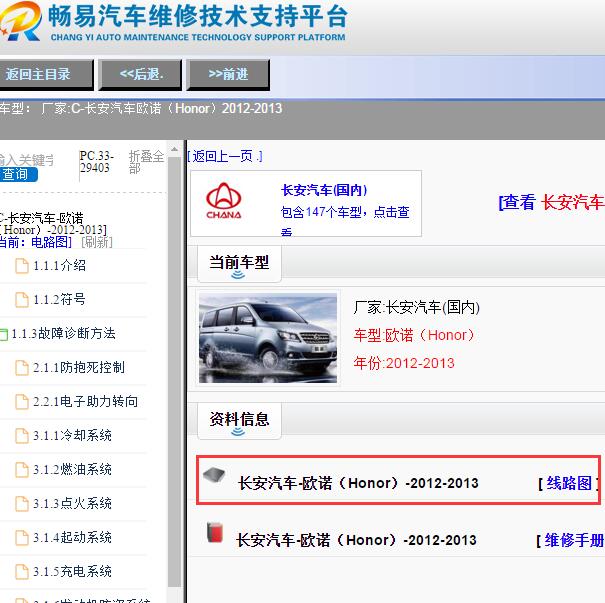Open the 查看 长安汽车 link
605x603 pixels.
point(551,202)
